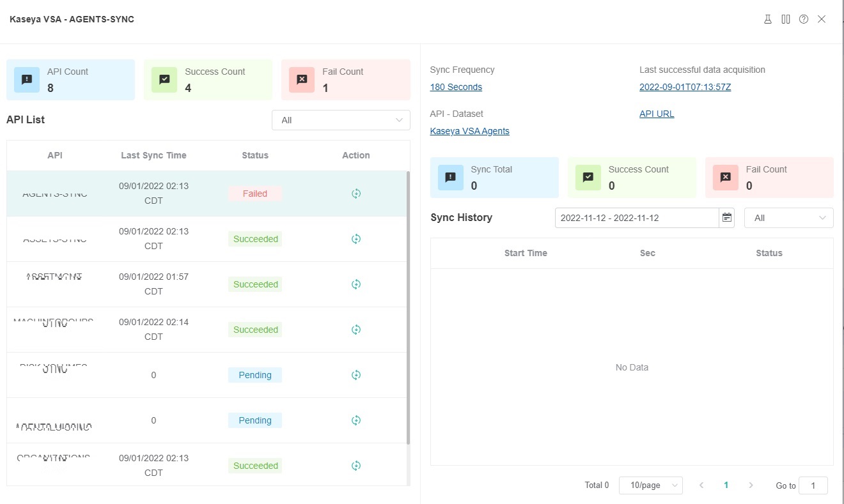Click the flask icon in the title bar

pos(768,19)
